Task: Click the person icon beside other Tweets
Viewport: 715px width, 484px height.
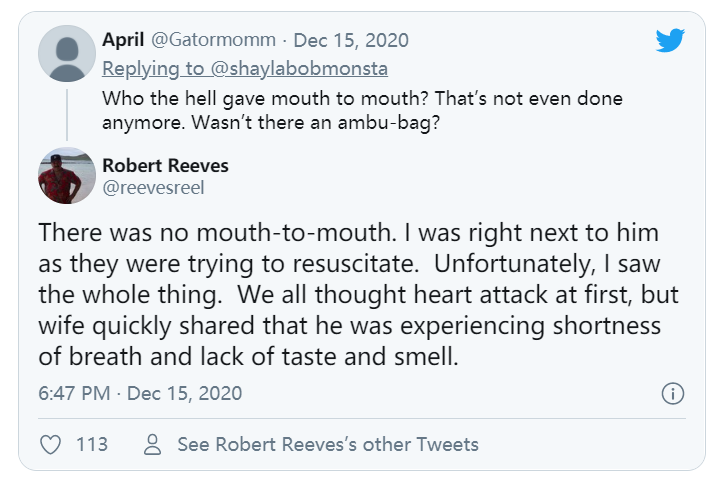Action: pos(153,444)
